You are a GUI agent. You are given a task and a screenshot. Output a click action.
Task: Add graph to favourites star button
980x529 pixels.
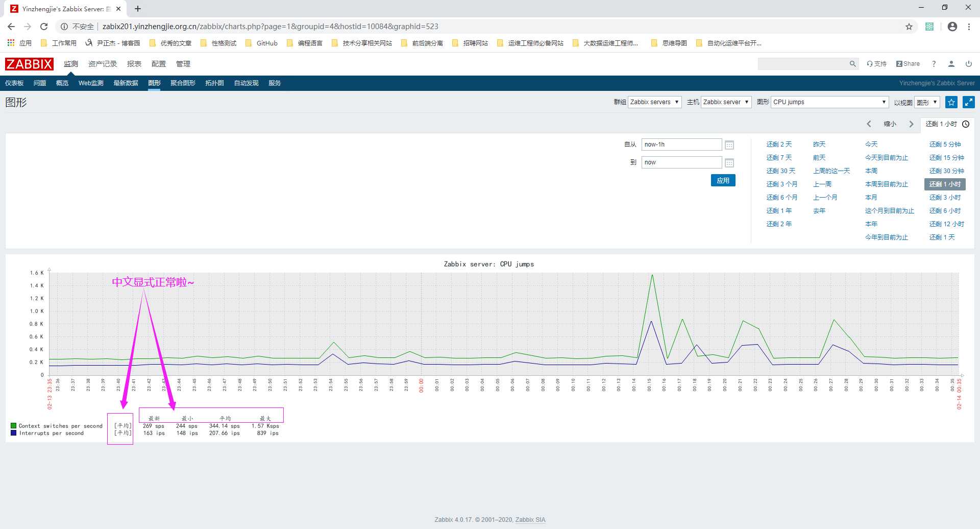(951, 102)
